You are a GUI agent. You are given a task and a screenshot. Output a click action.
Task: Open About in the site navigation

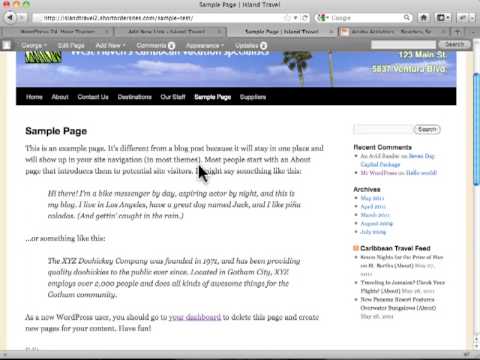coord(60,97)
